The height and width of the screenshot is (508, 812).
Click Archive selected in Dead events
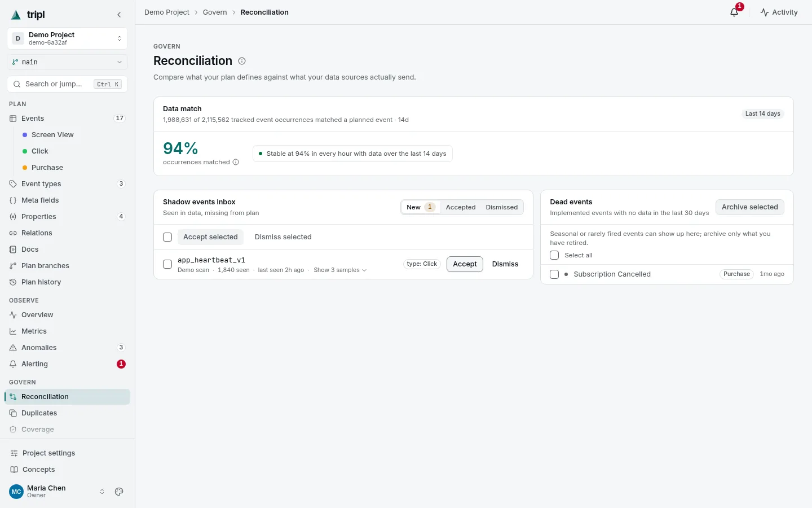click(x=750, y=207)
